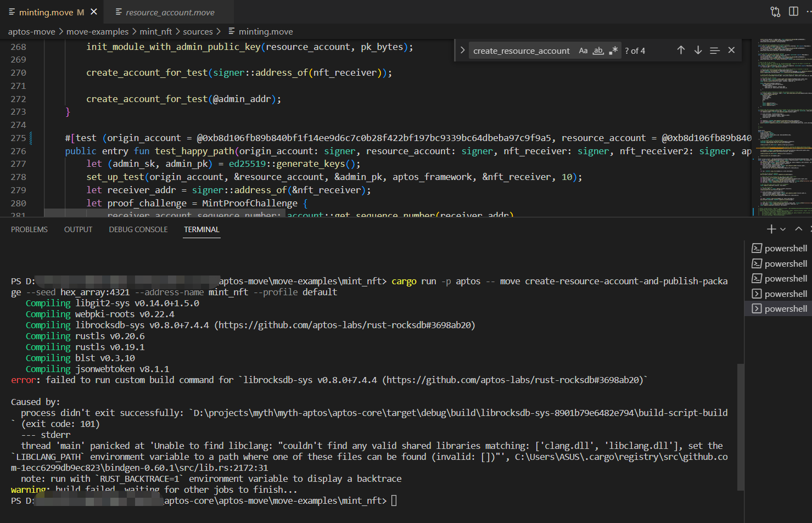Open the mint_nft breadcrumb
812x523 pixels.
[156, 32]
